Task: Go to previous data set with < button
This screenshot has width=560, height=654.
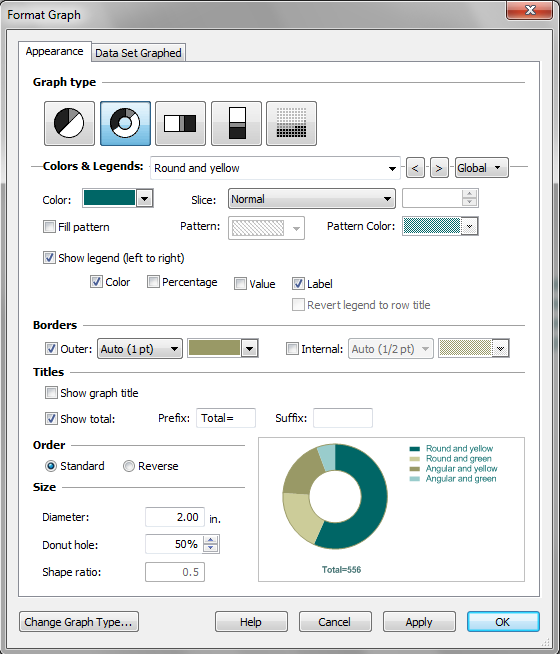Action: pyautogui.click(x=415, y=168)
